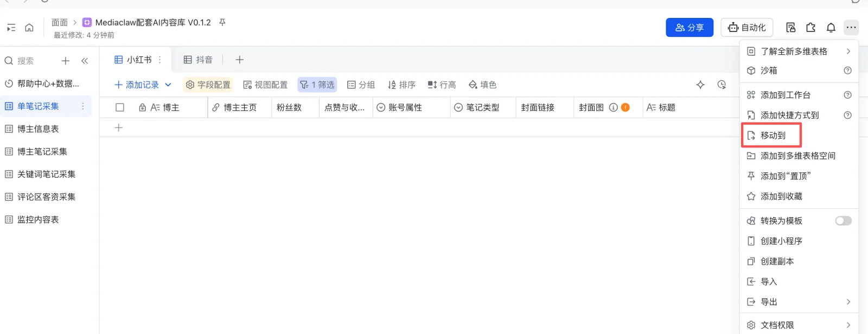This screenshot has width=868, height=334.
Task: Click the AI sparkle icon in toolbar
Action: click(700, 85)
